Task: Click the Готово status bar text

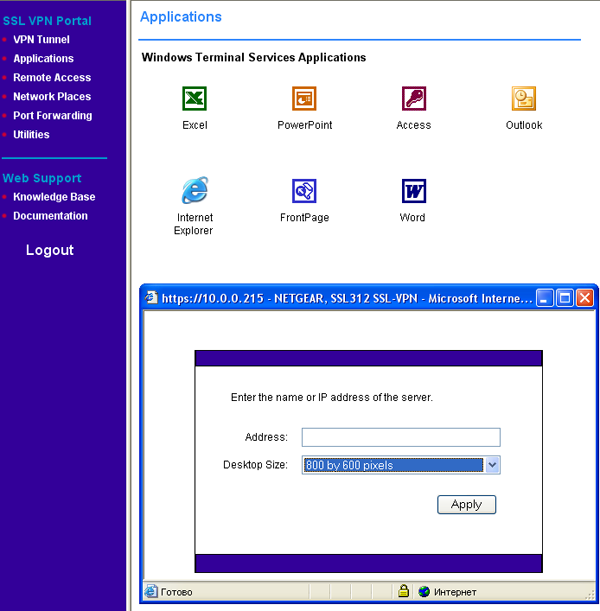Action: point(176,592)
